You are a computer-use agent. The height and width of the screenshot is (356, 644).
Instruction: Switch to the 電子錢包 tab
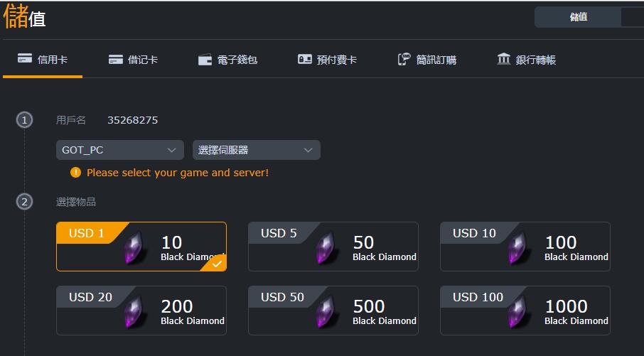227,60
